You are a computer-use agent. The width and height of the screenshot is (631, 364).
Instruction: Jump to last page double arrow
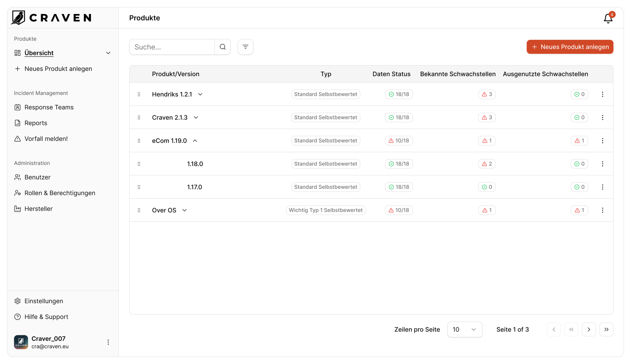(x=606, y=330)
